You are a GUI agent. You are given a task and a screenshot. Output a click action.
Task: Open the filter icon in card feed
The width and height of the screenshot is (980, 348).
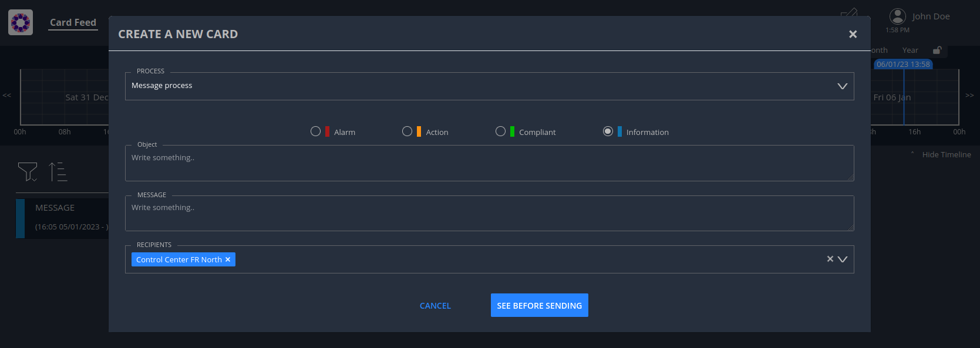tap(27, 171)
